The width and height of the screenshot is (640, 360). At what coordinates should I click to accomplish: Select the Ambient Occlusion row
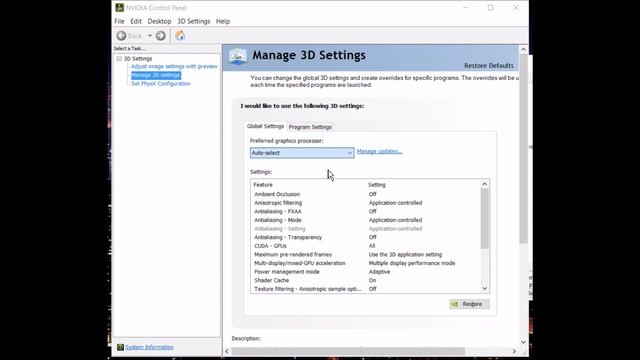(x=367, y=194)
